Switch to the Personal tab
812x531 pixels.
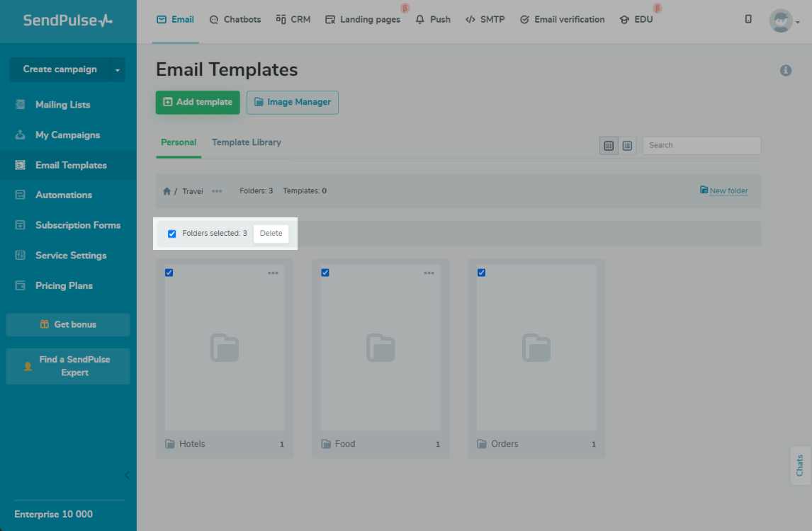[x=179, y=142]
